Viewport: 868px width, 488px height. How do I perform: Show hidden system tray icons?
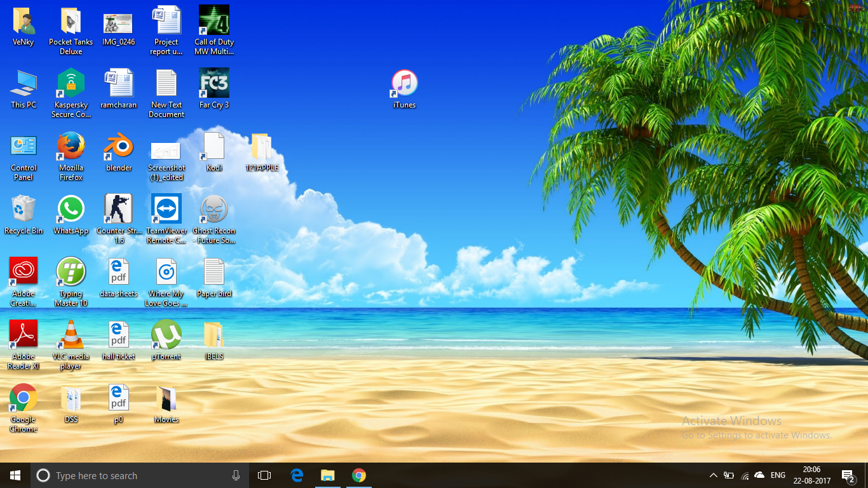click(714, 475)
